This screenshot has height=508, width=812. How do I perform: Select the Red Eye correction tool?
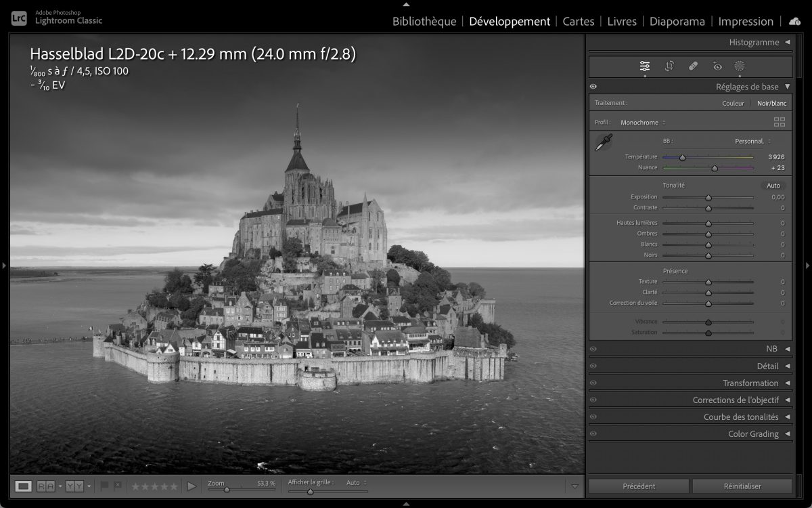pyautogui.click(x=717, y=66)
